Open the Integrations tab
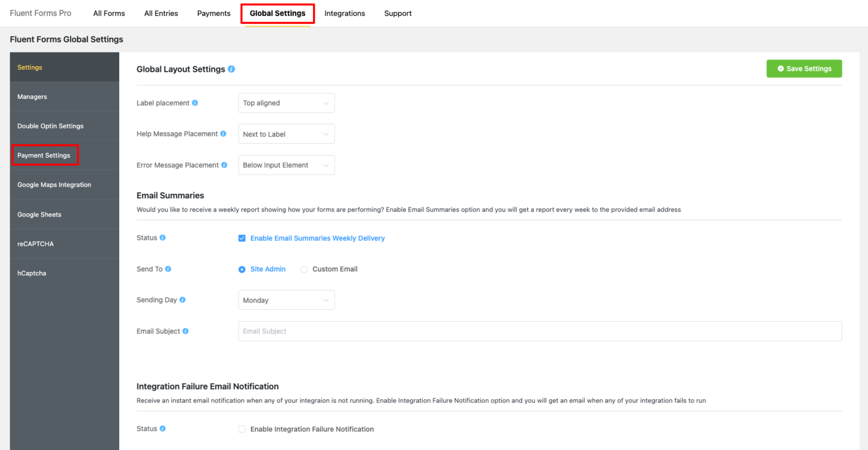The width and height of the screenshot is (868, 450). [345, 14]
